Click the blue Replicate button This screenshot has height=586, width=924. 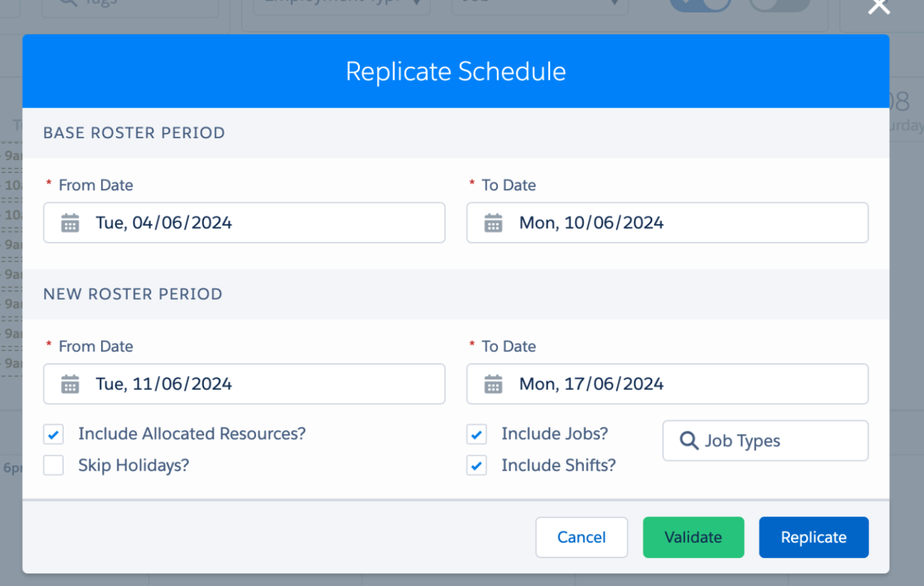point(814,537)
